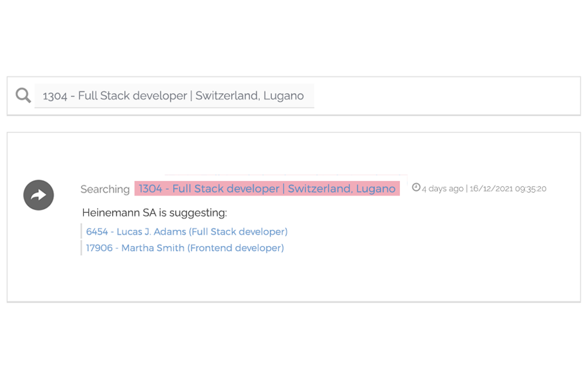Click candidate ID 6454 in suggestions

coord(97,232)
